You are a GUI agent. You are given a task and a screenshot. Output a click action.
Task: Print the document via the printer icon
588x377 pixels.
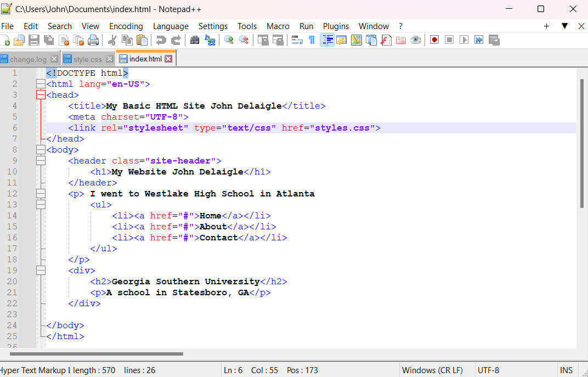tap(93, 40)
